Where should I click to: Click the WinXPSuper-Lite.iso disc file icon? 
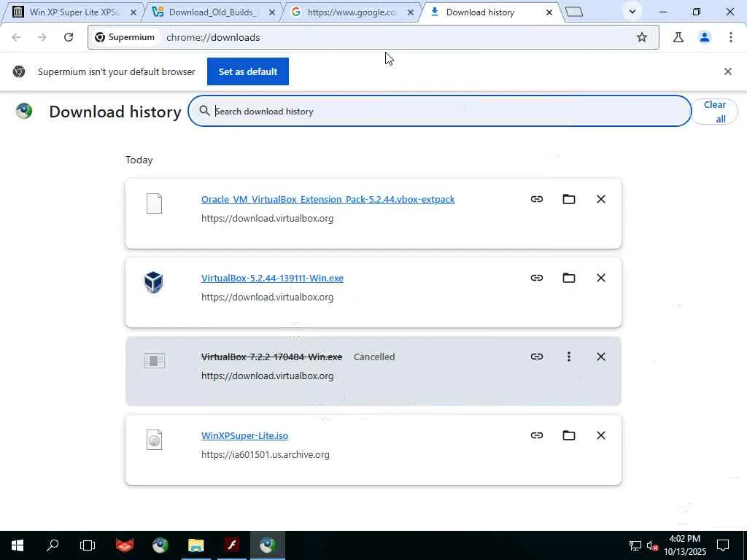[154, 440]
